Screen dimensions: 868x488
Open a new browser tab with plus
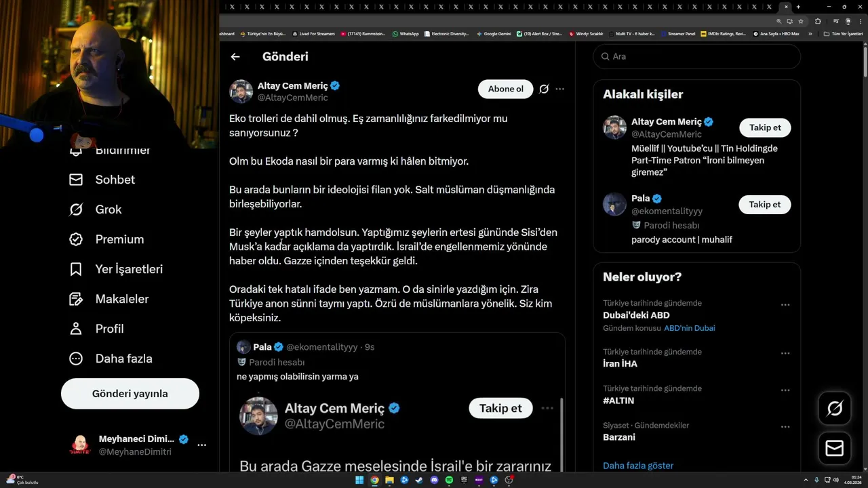(x=798, y=7)
